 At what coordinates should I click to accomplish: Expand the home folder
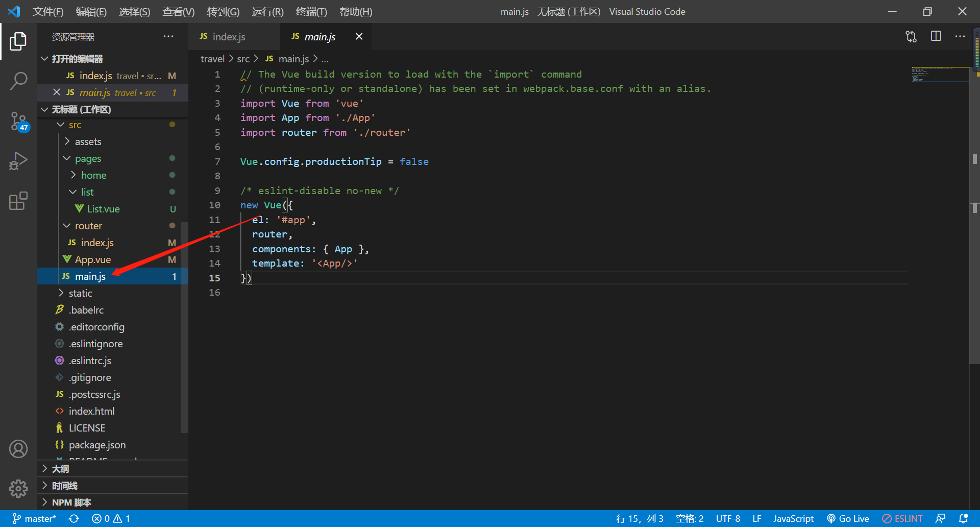[x=112, y=175]
